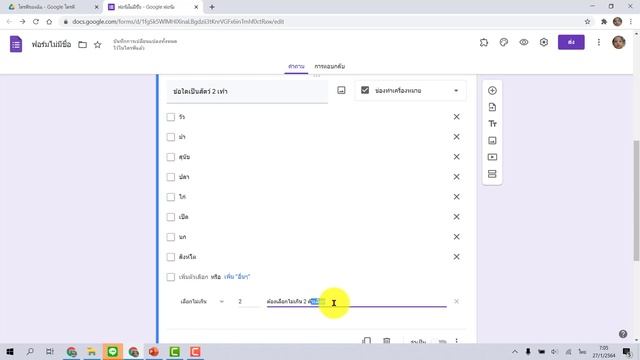
Task: Remove the option ปลา
Action: [456, 177]
